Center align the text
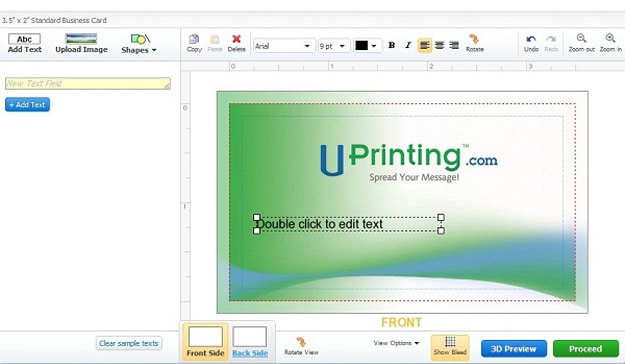The height and width of the screenshot is (364, 625). [439, 45]
